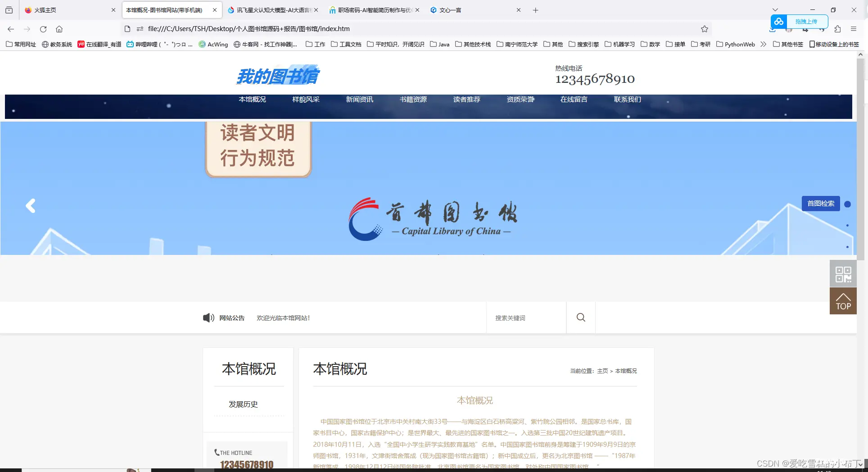The height and width of the screenshot is (472, 868).
Task: Click the 搜索关键词 search field
Action: (x=526, y=318)
